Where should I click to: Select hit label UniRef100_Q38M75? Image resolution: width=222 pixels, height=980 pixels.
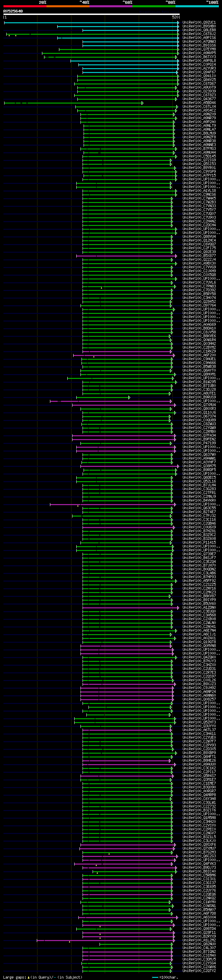coord(199,466)
